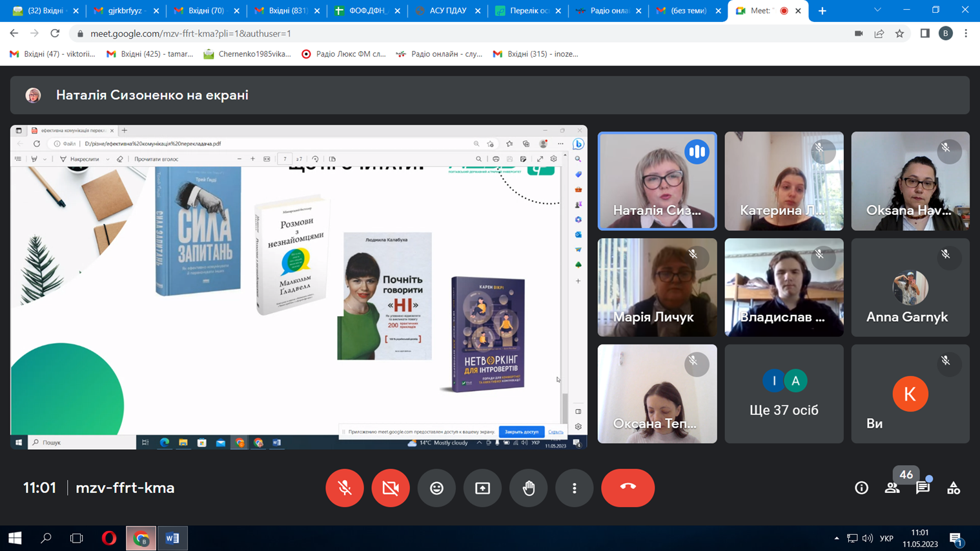This screenshot has height=551, width=980.
Task: Close the Вхідні (831) tab
Action: point(317,11)
